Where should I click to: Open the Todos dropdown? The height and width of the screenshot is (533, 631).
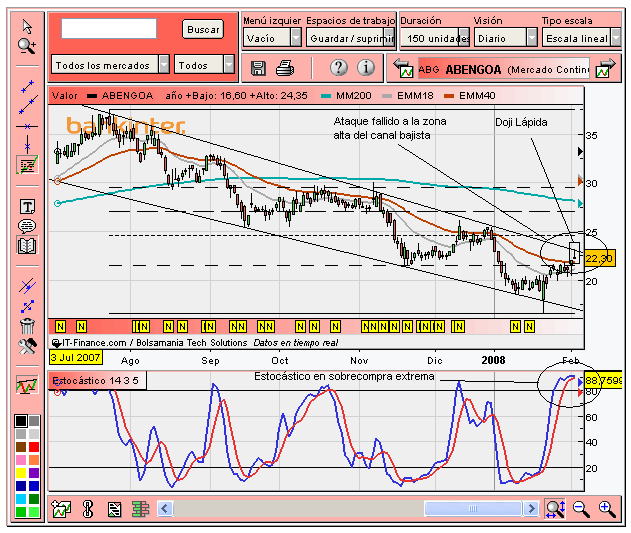pyautogui.click(x=204, y=64)
